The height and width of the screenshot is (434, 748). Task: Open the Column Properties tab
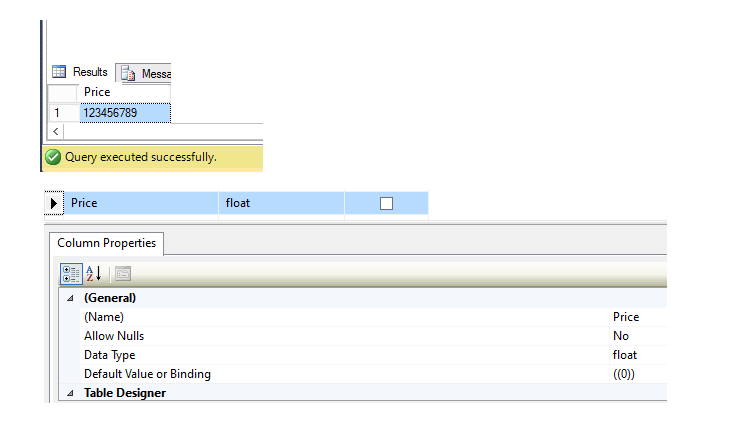tap(106, 243)
